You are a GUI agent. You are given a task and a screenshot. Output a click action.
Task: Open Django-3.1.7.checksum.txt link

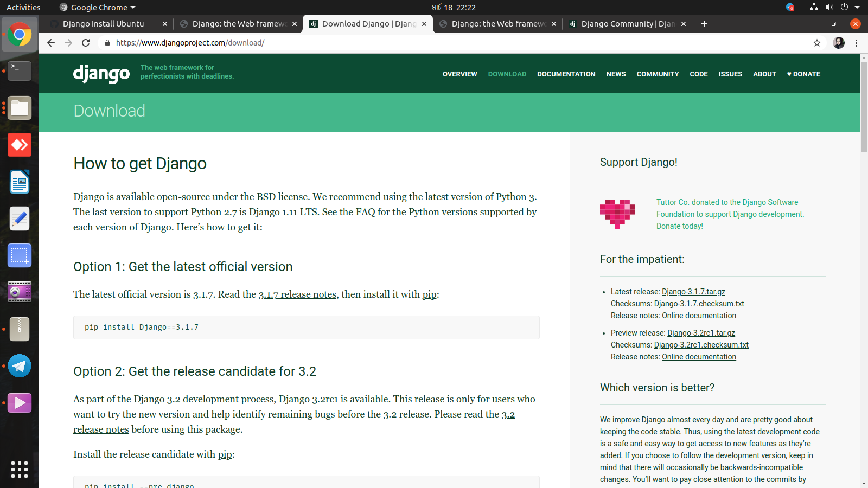tap(699, 304)
